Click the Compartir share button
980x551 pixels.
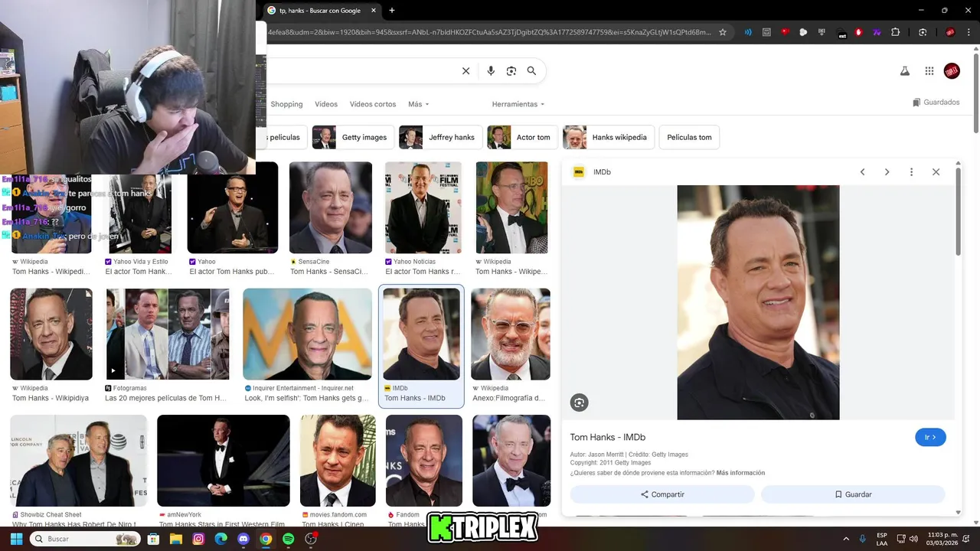pyautogui.click(x=662, y=494)
